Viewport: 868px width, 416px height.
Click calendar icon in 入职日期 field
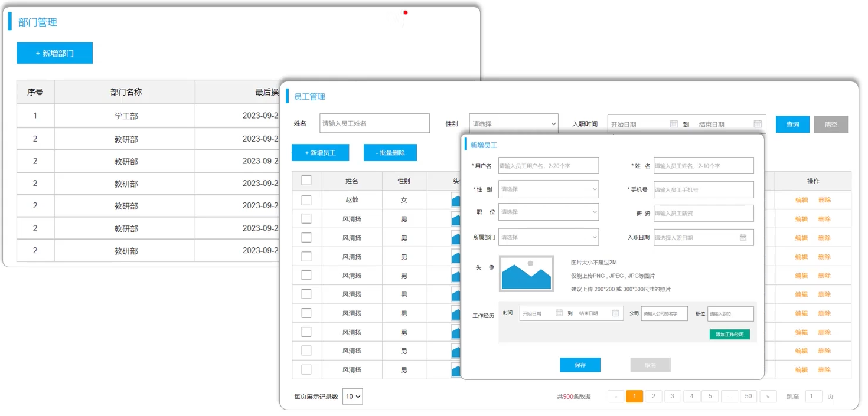(x=743, y=237)
